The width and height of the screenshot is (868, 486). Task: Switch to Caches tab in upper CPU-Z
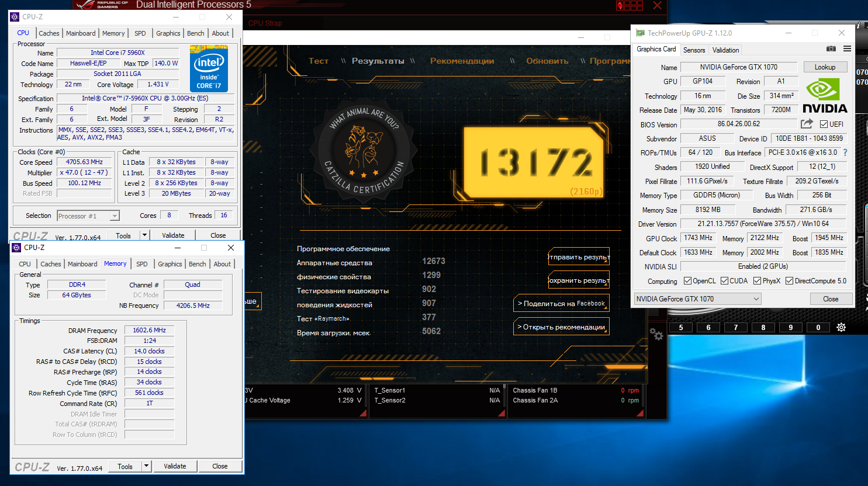point(49,33)
